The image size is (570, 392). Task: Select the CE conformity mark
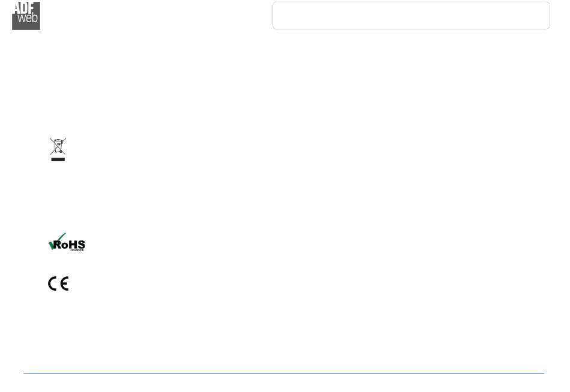58,284
